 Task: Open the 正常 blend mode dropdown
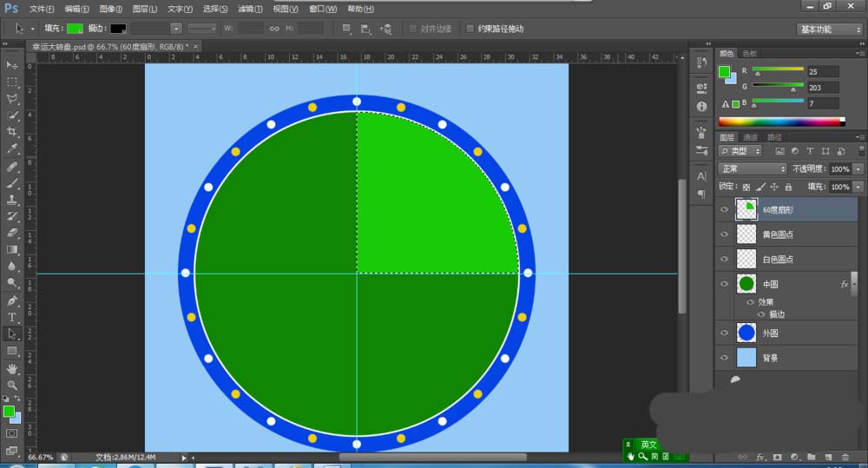pos(753,168)
